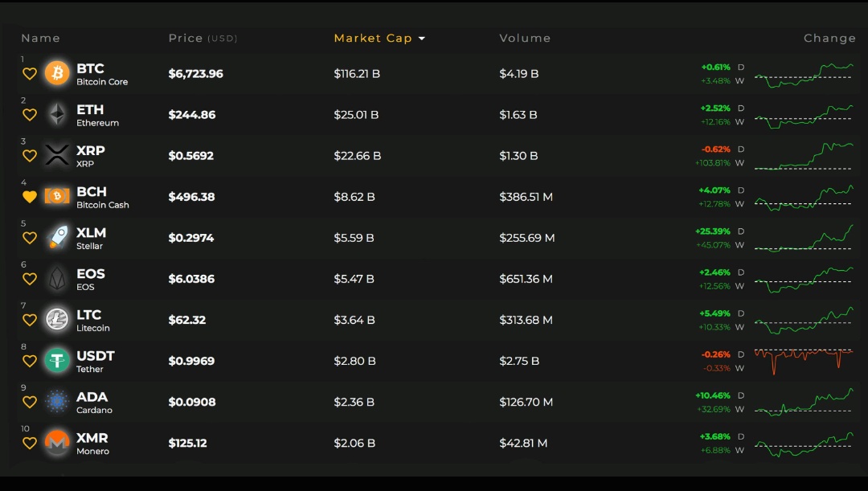Image resolution: width=868 pixels, height=491 pixels.
Task: Sort by the Change column header
Action: [x=829, y=39]
